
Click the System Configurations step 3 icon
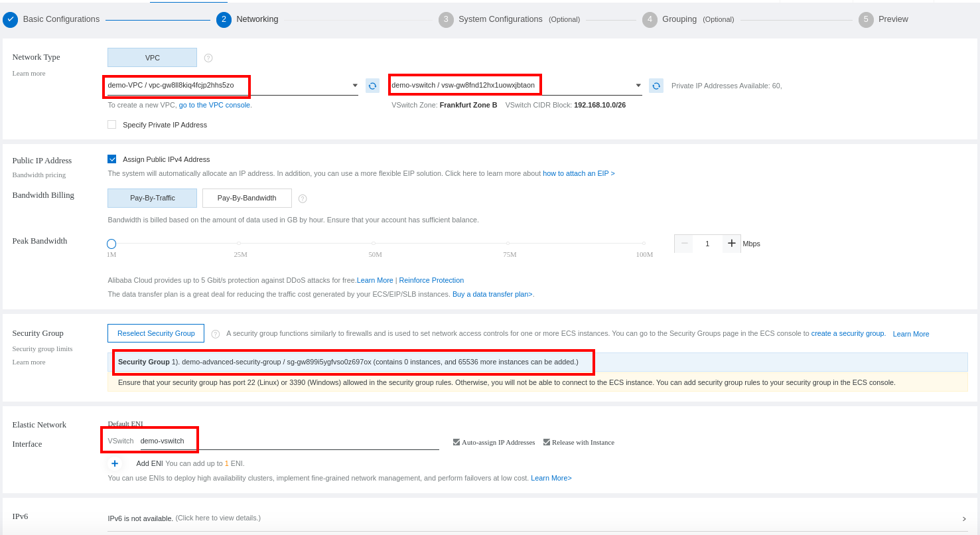pos(446,19)
